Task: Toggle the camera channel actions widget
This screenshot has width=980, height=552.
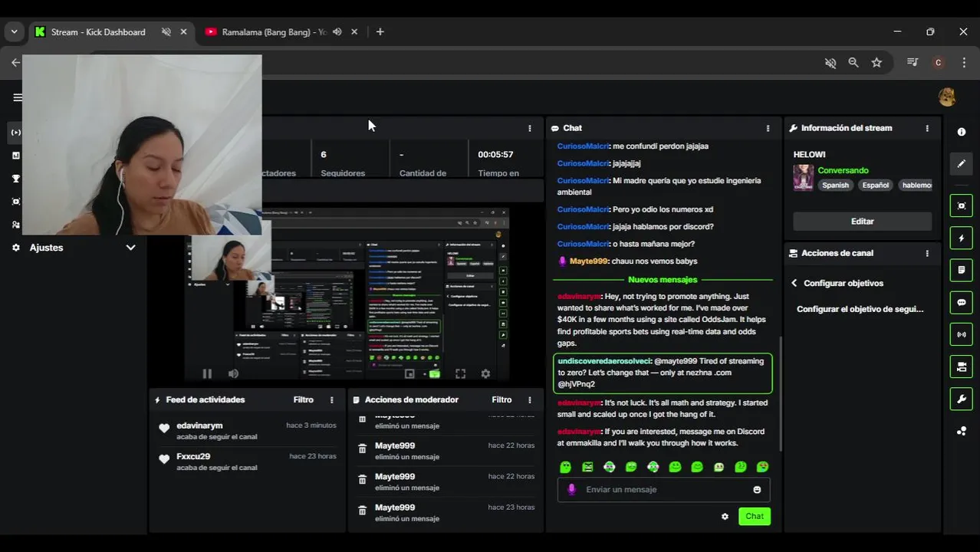Action: click(962, 366)
